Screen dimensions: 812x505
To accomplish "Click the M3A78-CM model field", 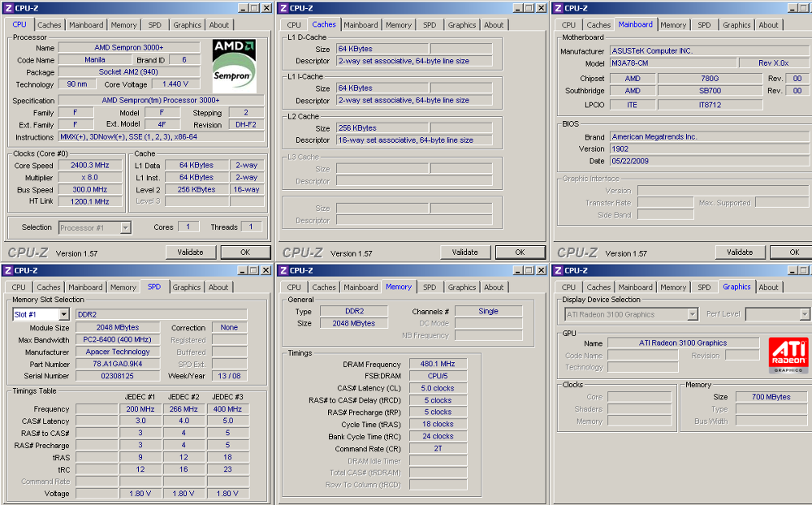I will click(672, 63).
